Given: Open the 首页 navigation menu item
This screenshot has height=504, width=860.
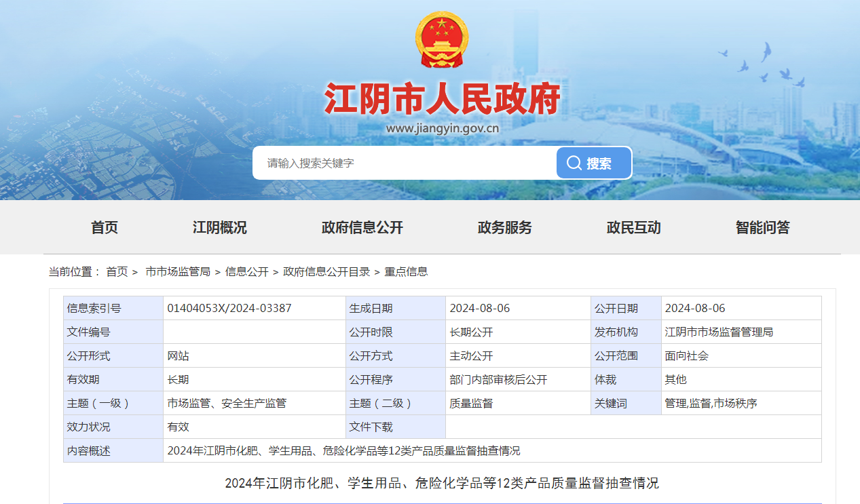Looking at the screenshot, I should coord(105,228).
